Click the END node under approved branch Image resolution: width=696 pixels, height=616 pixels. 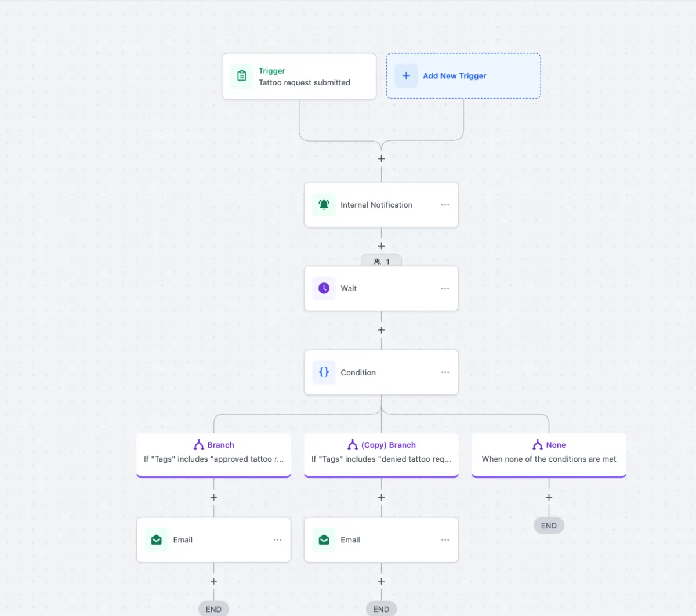[213, 608]
